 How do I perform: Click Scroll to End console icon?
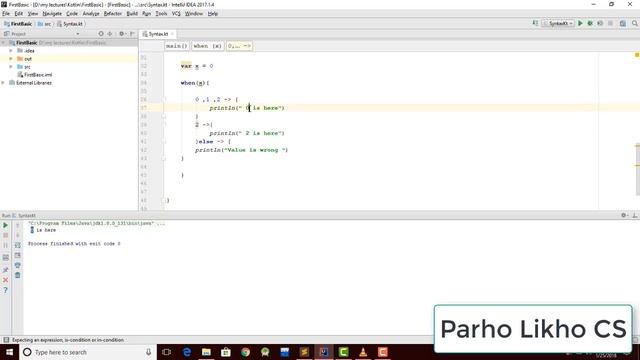click(18, 256)
